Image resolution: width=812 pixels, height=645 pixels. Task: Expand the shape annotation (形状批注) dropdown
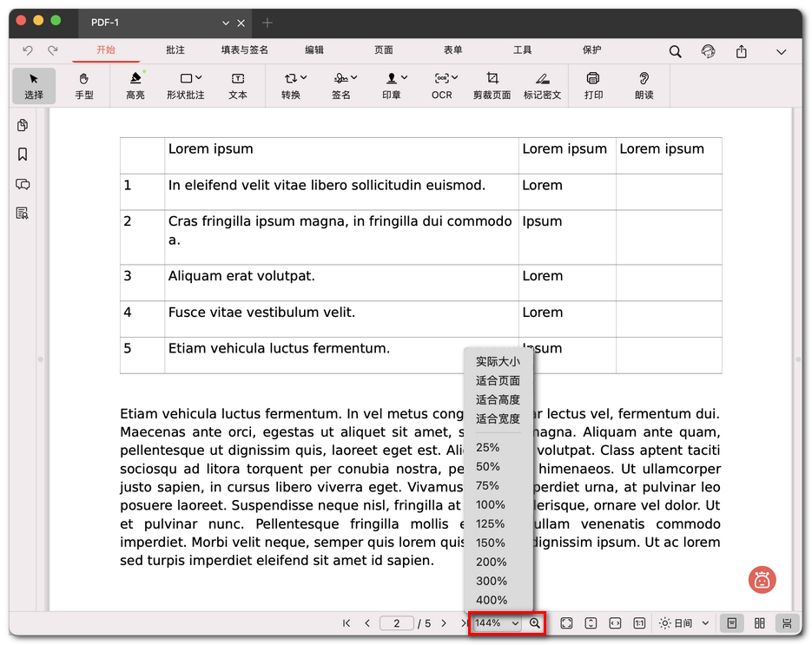pos(198,78)
